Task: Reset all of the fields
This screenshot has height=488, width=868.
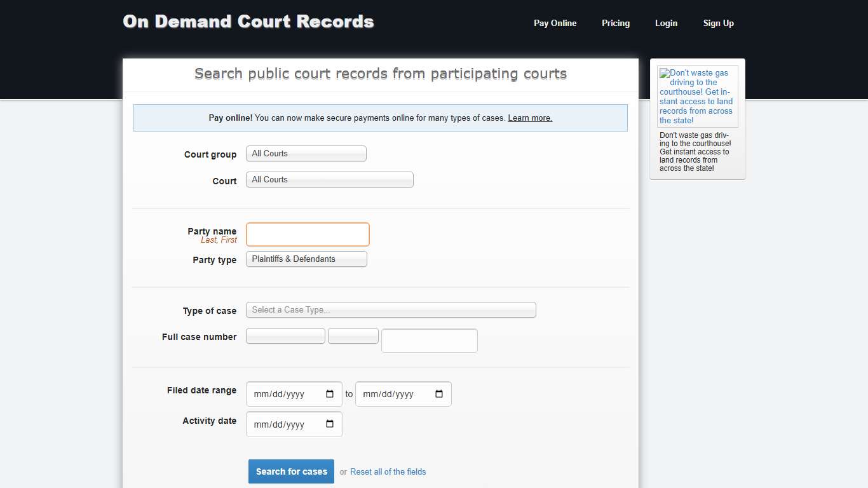Action: coord(388,471)
